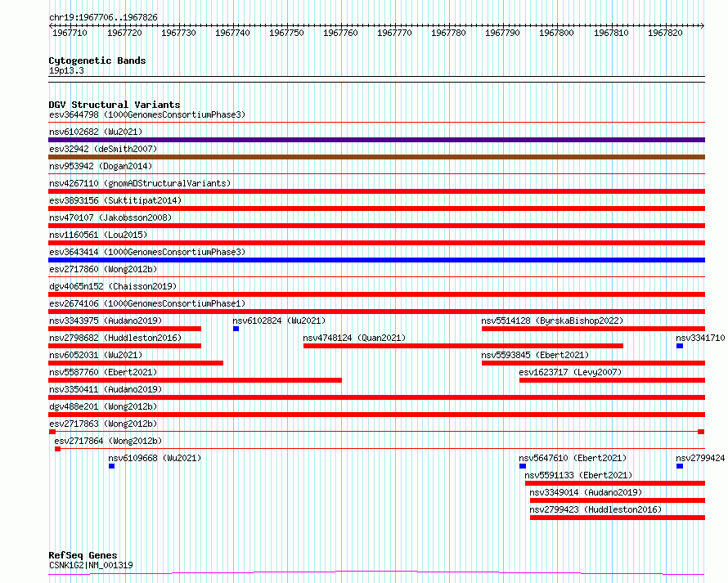
Task: Select nsv3350411 (Audano2019) label
Action: coord(106,389)
